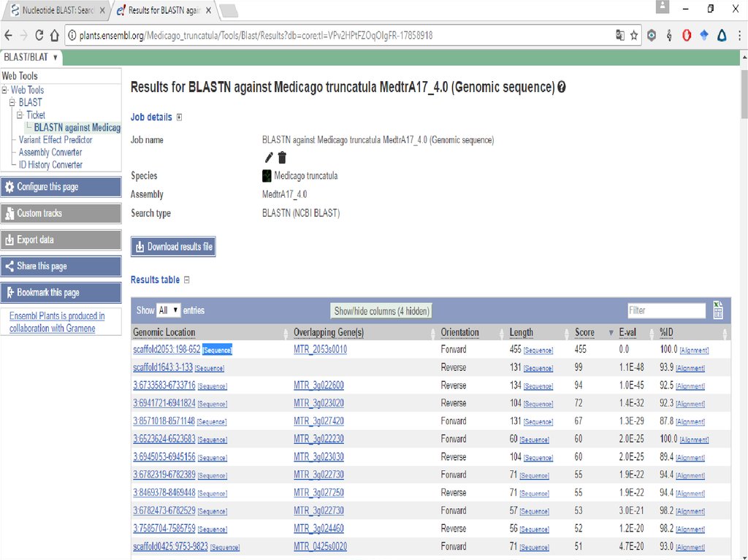Open the Show entries dropdown
Image resolution: width=748 pixels, height=560 pixels.
(x=169, y=311)
